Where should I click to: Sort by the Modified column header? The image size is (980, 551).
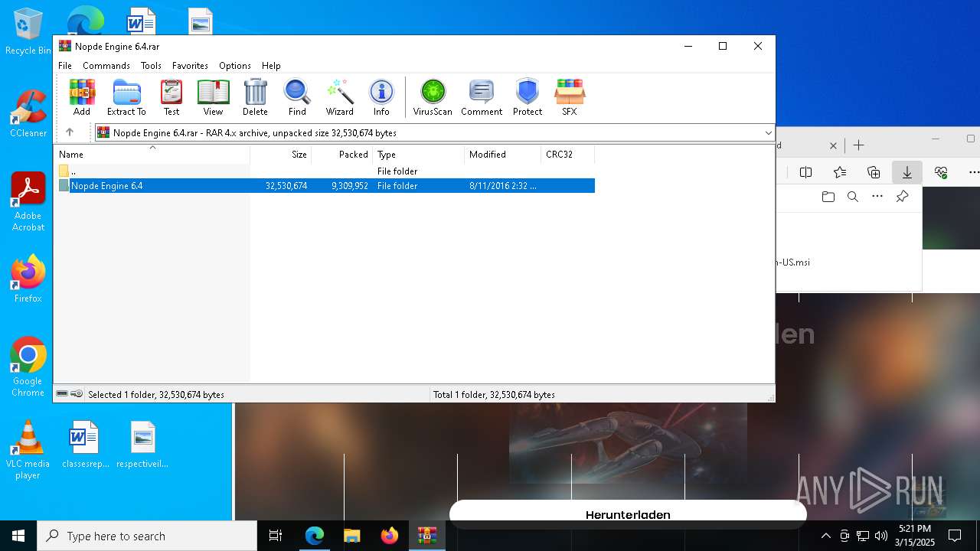tap(503, 155)
